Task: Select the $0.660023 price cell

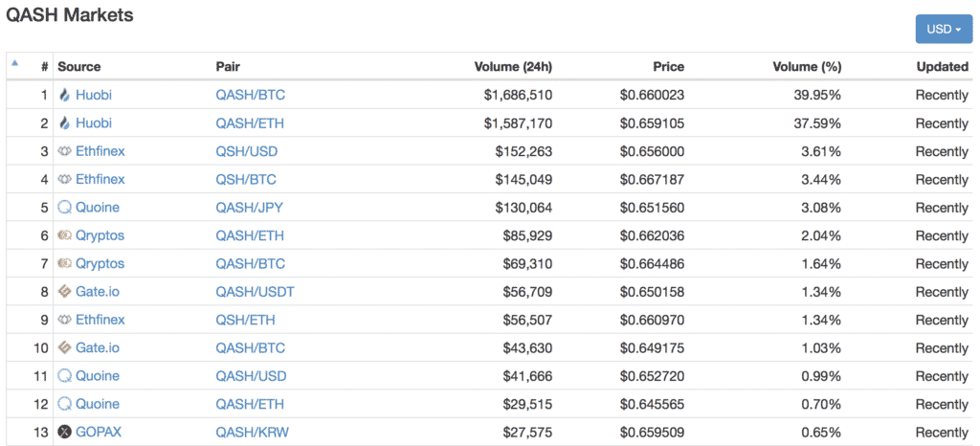Action: (x=653, y=96)
